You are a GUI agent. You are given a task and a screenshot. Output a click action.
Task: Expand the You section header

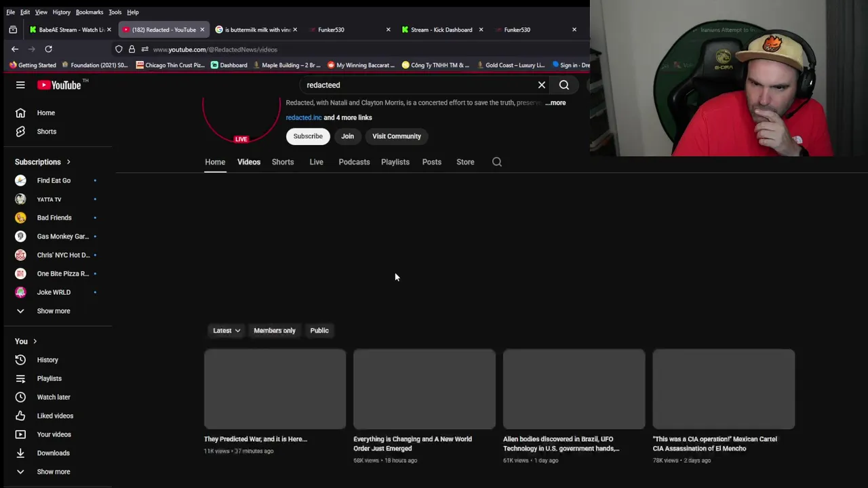click(x=26, y=341)
